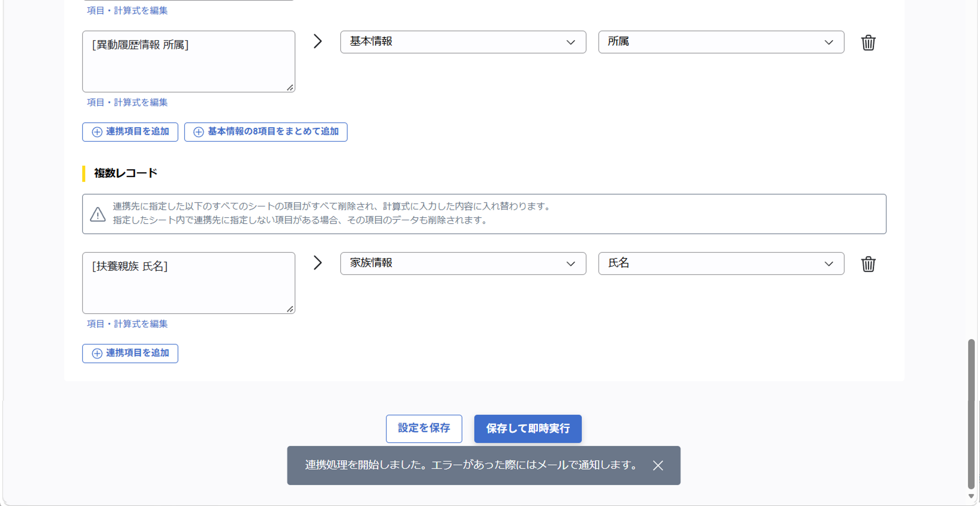This screenshot has width=980, height=506.
Task: Click the scrollbar down arrow
Action: coord(971,496)
